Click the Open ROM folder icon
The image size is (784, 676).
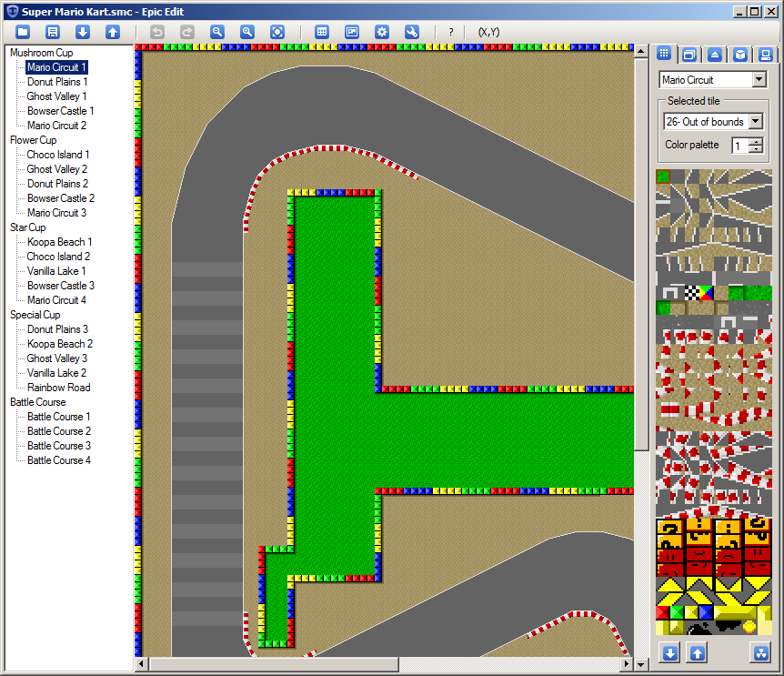point(23,32)
